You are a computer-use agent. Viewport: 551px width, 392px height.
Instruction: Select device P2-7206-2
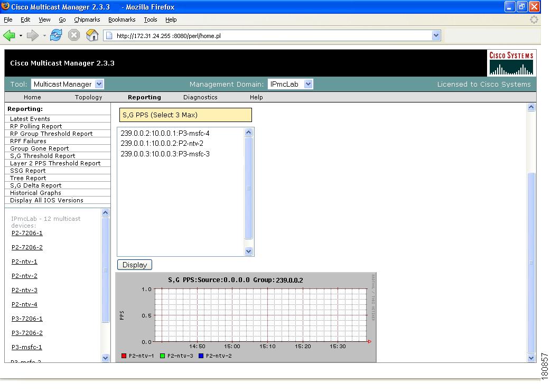[x=27, y=247]
